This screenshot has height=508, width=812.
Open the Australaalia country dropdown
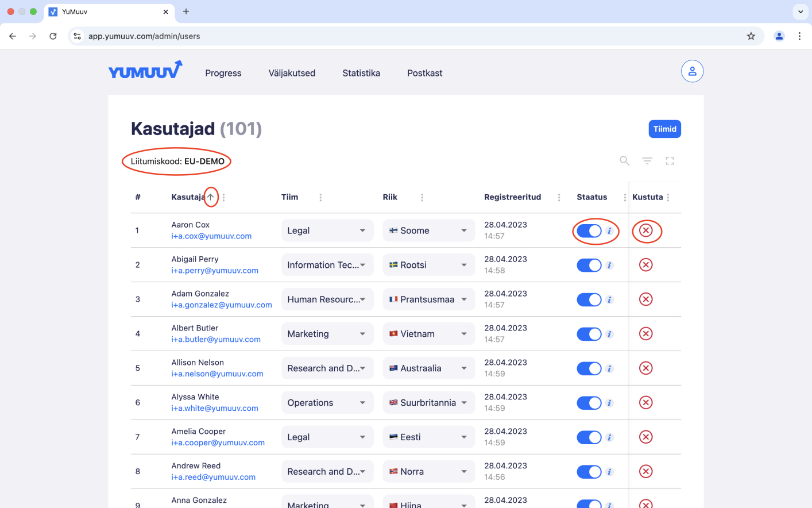[x=429, y=368]
